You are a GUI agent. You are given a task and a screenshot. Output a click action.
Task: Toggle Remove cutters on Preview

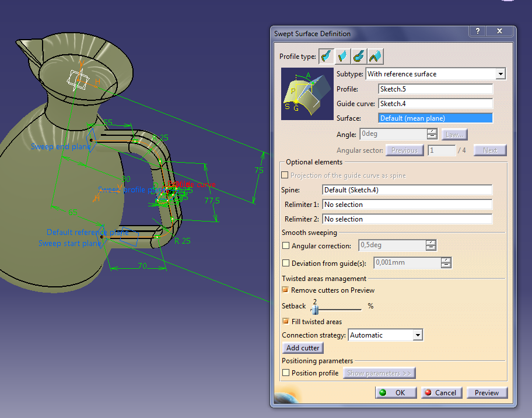(285, 290)
